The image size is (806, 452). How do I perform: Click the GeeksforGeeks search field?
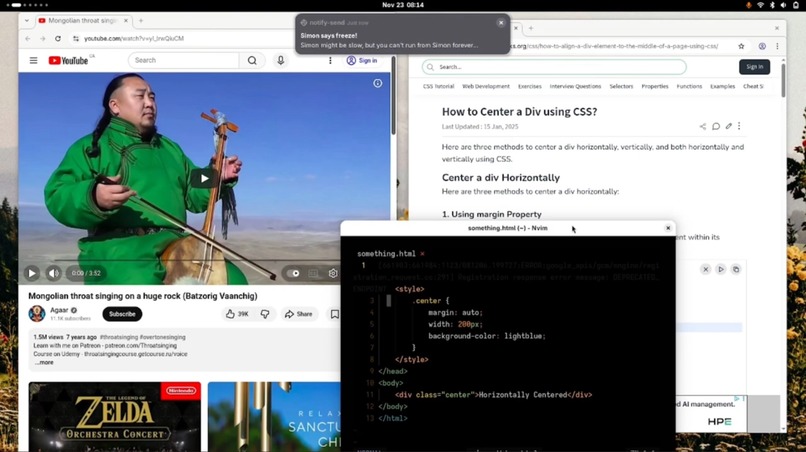pyautogui.click(x=554, y=67)
